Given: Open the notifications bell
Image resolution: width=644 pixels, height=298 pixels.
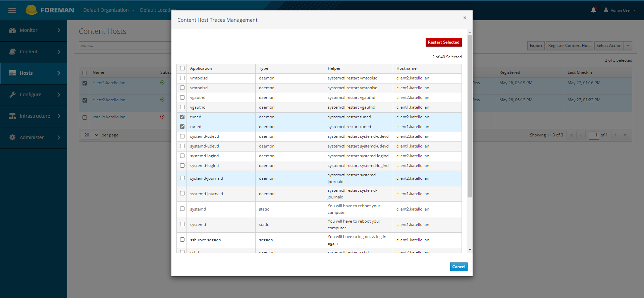Looking at the screenshot, I should click(593, 10).
